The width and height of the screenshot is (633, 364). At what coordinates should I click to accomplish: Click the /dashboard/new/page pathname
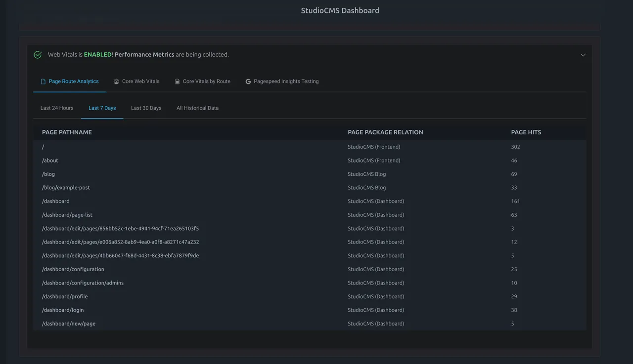click(69, 324)
